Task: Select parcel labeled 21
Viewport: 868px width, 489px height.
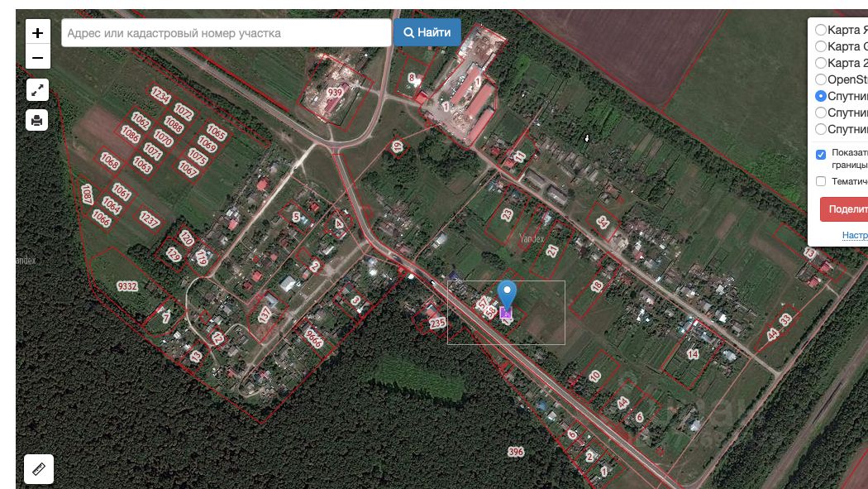Action: pos(552,251)
